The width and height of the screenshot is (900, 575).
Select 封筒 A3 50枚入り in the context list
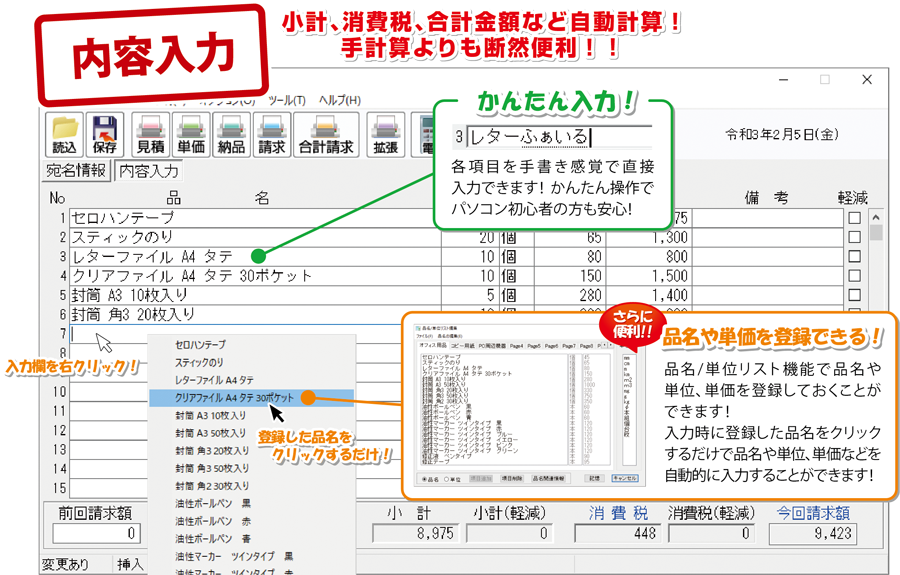tap(210, 433)
